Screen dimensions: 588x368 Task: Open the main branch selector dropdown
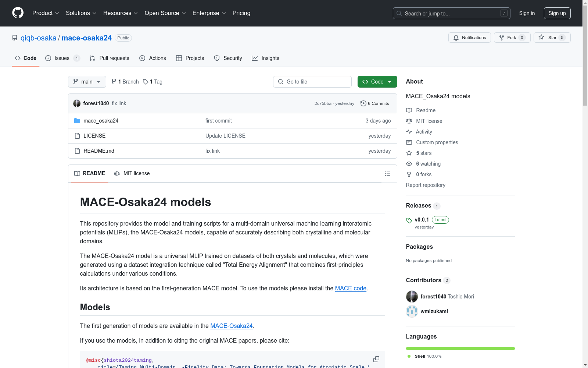(87, 82)
